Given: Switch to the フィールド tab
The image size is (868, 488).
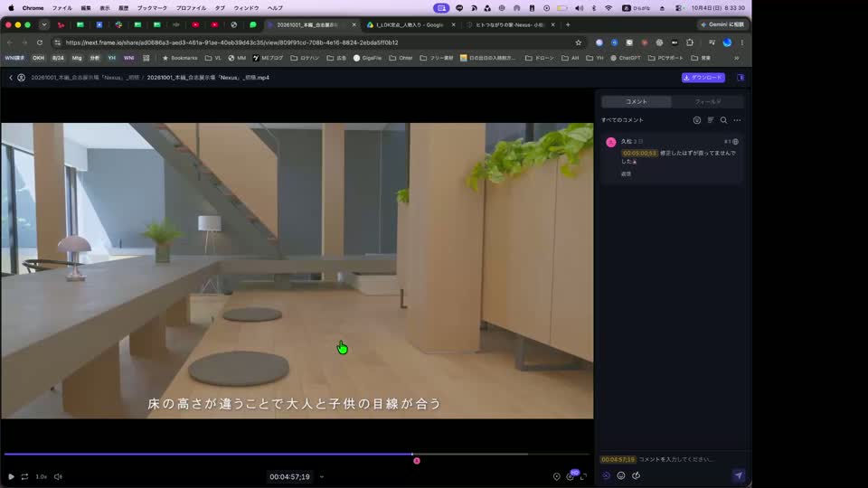Looking at the screenshot, I should [707, 102].
